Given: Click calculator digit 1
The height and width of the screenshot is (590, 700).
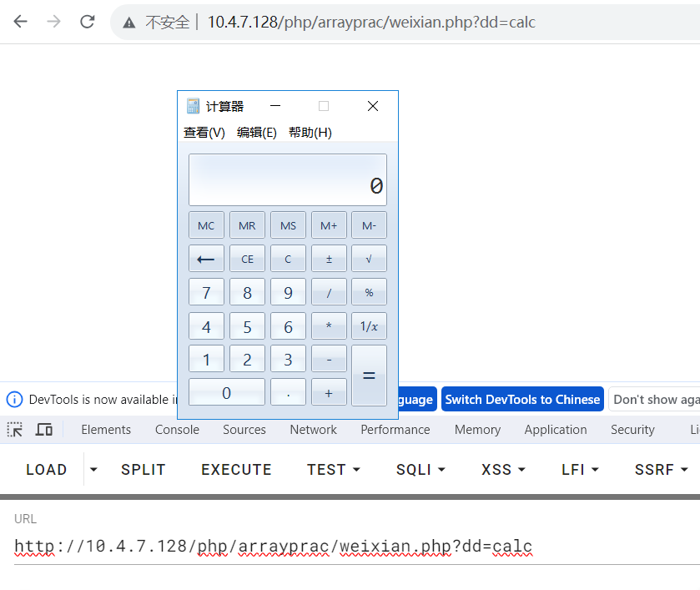Looking at the screenshot, I should coord(206,359).
